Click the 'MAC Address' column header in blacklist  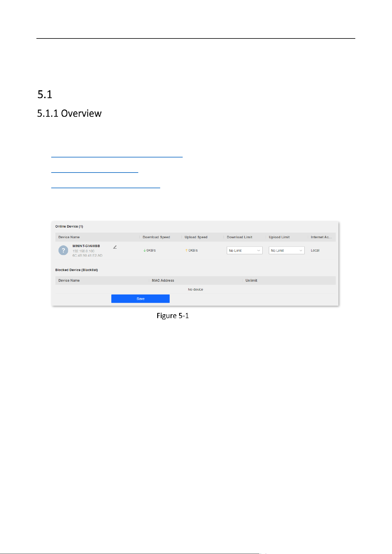163,281
